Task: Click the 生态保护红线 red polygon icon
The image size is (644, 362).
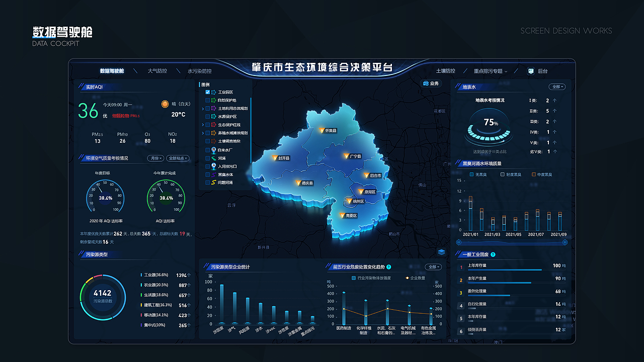Action: tap(213, 125)
